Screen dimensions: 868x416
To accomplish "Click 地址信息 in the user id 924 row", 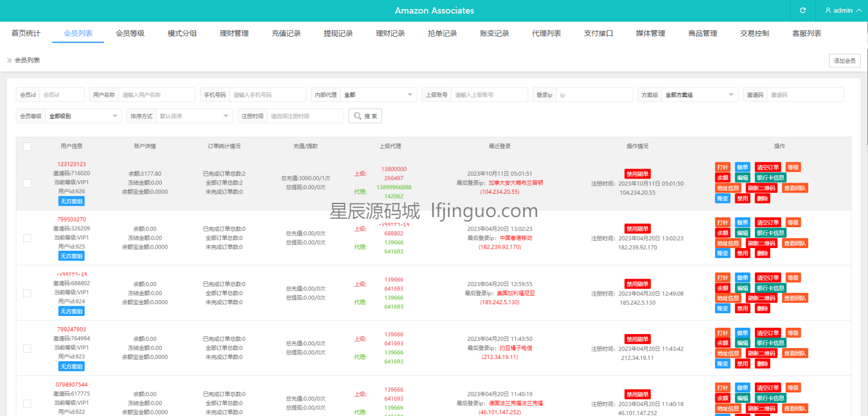I will (728, 298).
